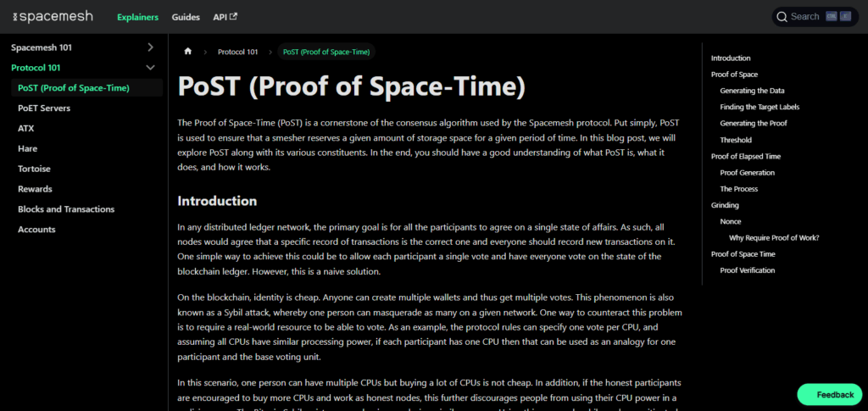Image resolution: width=868 pixels, height=411 pixels.
Task: Open Spacemesh 101 in the sidebar
Action: pyautogui.click(x=42, y=47)
